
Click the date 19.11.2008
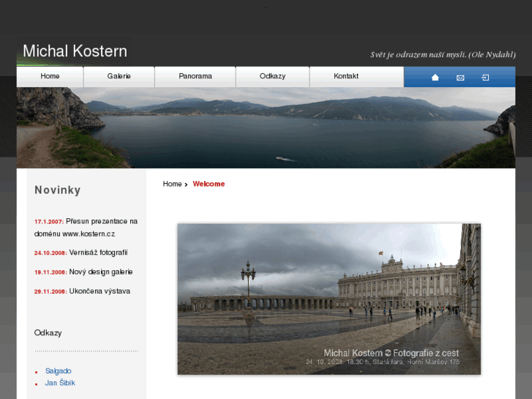(x=50, y=272)
